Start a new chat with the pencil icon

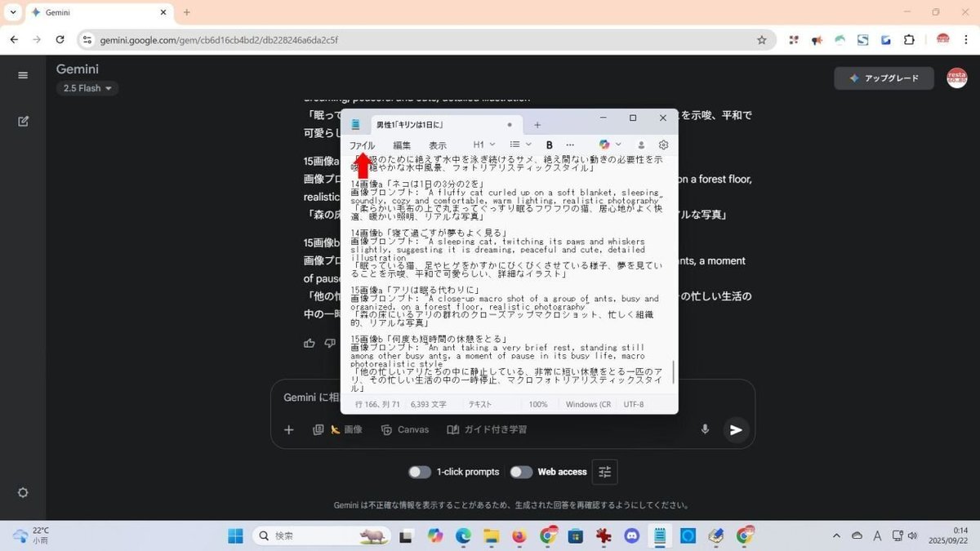23,120
